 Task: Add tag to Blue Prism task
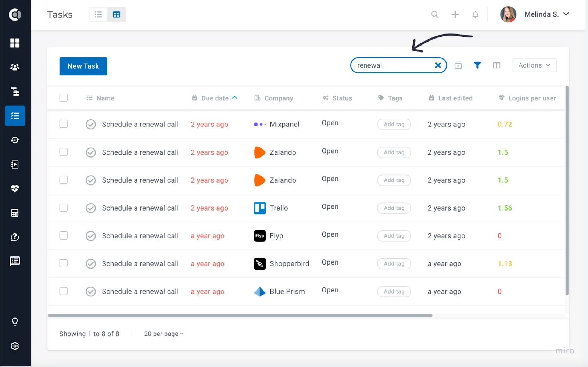pos(394,292)
